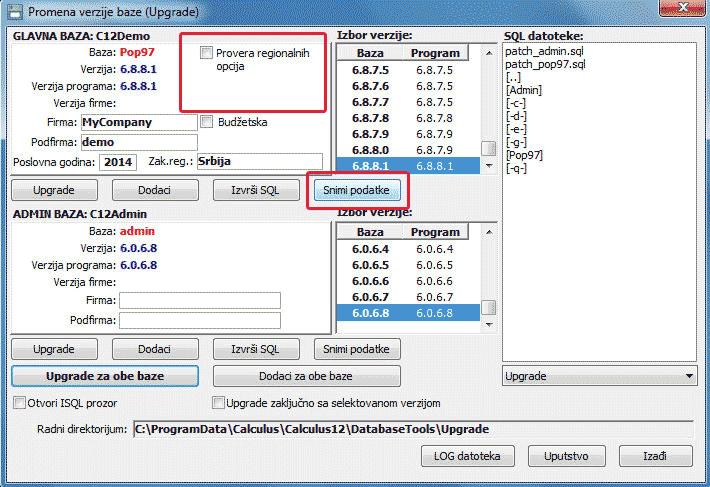Open the Upgrade dropdown below SQL files
710x487 pixels.
pyautogui.click(x=599, y=377)
